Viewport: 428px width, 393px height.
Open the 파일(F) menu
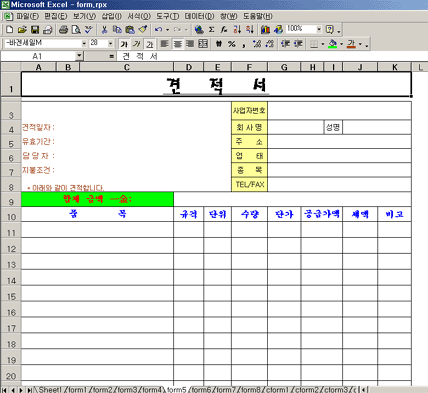(x=28, y=16)
